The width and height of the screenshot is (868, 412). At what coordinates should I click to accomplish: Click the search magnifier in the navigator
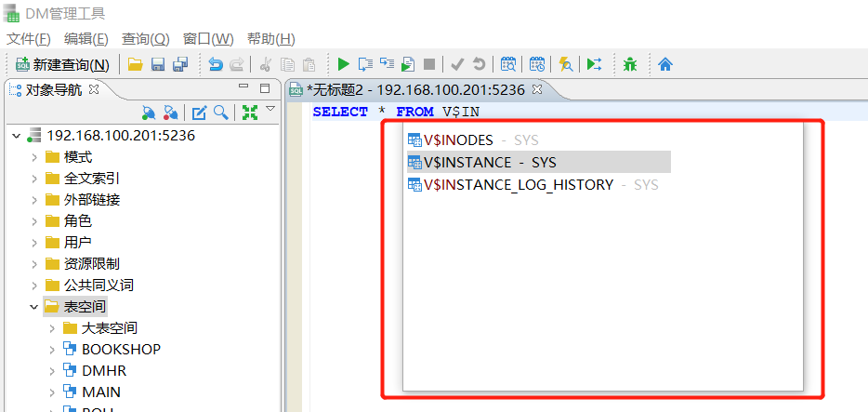click(221, 113)
